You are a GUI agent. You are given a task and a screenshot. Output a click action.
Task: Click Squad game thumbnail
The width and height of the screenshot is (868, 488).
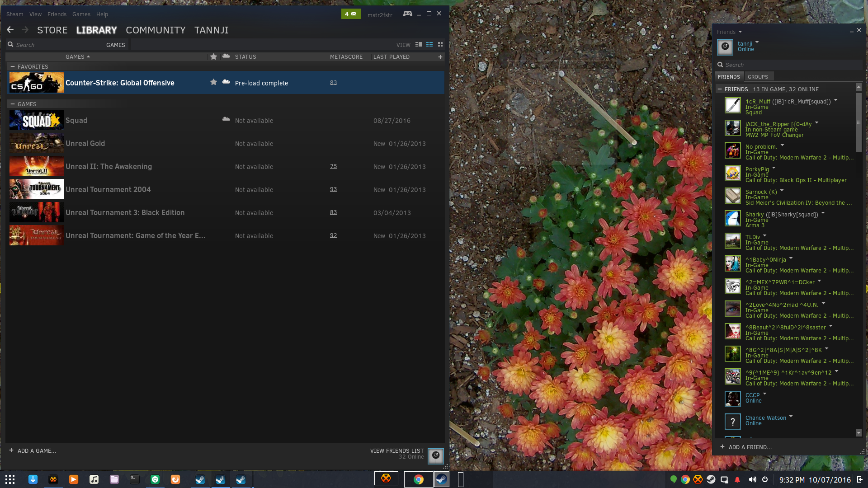click(37, 120)
